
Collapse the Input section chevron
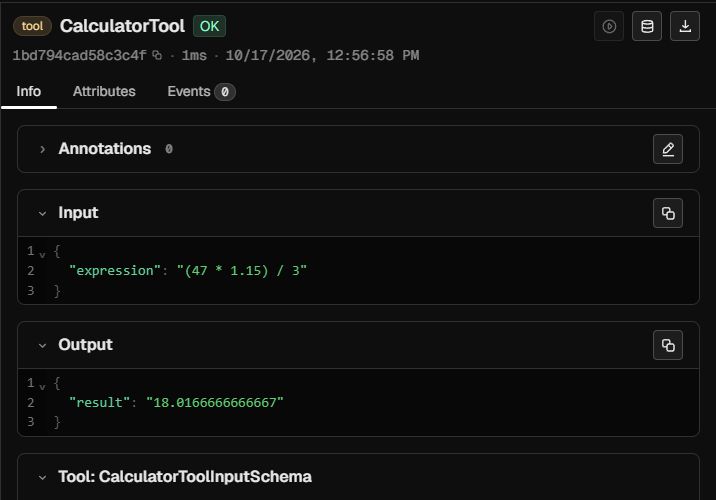[x=42, y=213]
